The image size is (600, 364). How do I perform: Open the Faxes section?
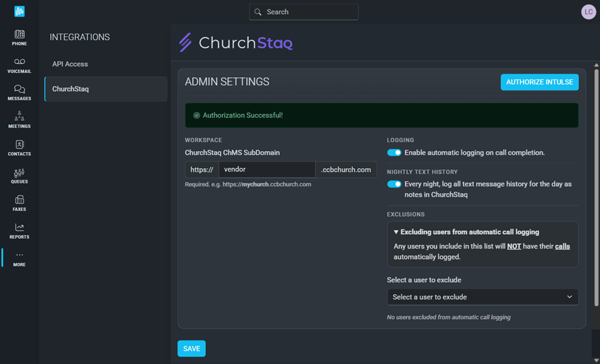tap(20, 204)
